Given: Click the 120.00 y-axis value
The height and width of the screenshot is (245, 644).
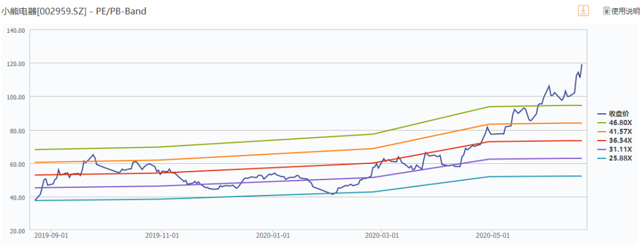Looking at the screenshot, I should (17, 64).
